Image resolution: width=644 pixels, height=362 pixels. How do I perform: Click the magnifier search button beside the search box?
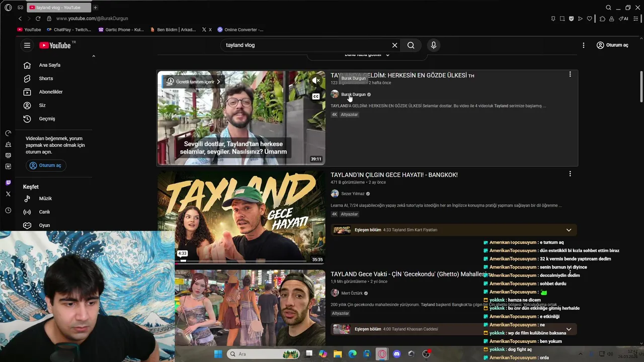pyautogui.click(x=411, y=45)
